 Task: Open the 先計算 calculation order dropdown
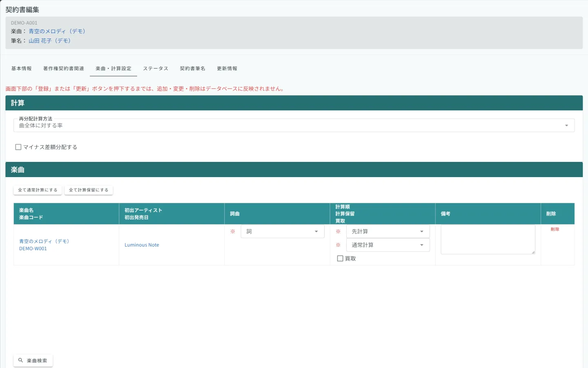pos(388,231)
